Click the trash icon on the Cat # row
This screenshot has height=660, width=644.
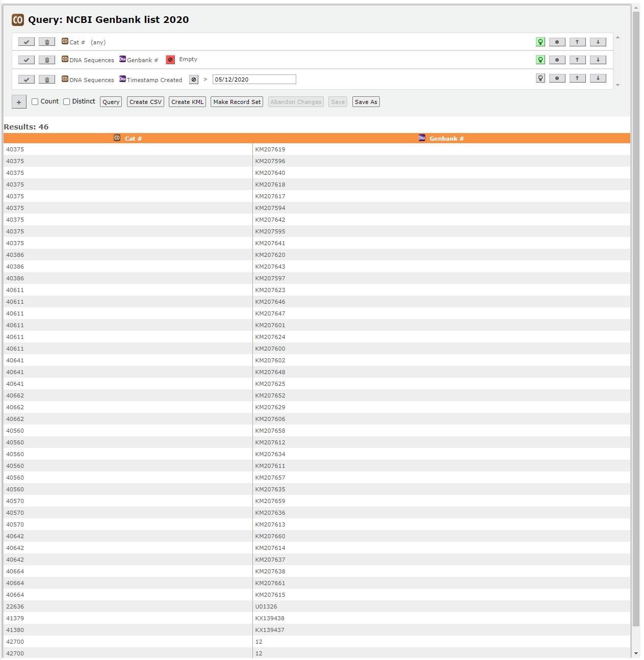point(46,41)
